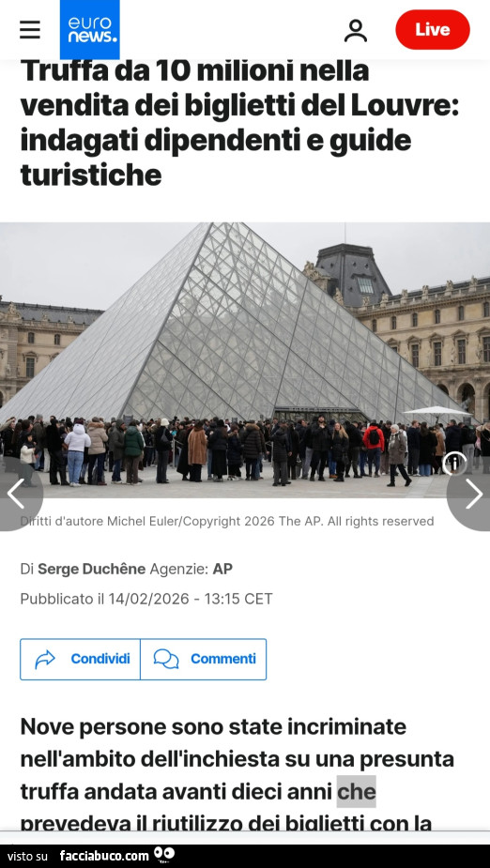Open the red Live button
The height and width of the screenshot is (868, 490).
point(433,30)
